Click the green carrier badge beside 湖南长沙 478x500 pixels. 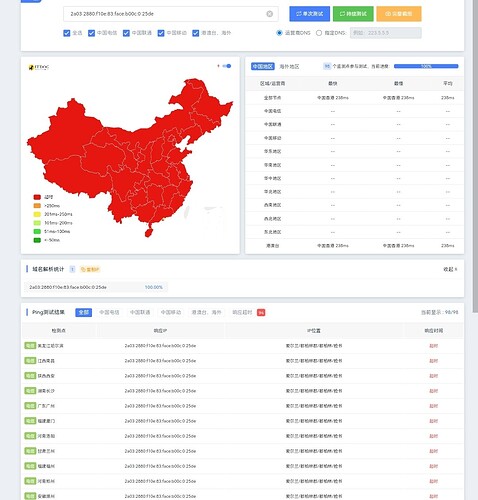pyautogui.click(x=30, y=391)
